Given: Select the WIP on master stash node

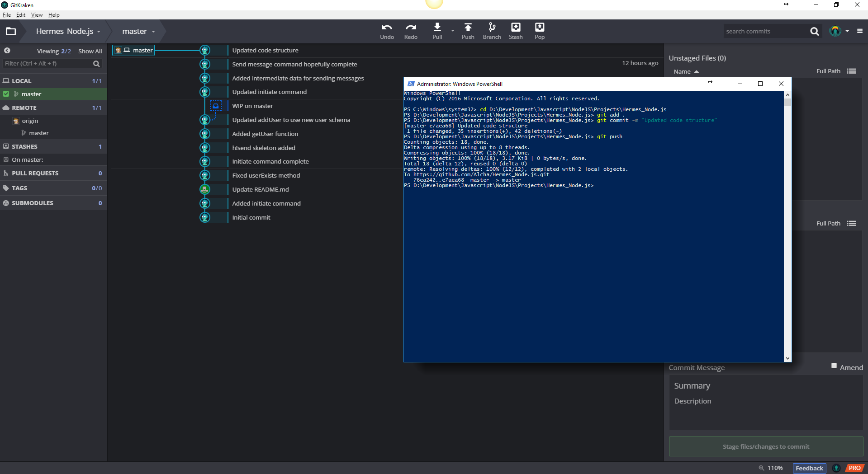Looking at the screenshot, I should click(x=216, y=106).
